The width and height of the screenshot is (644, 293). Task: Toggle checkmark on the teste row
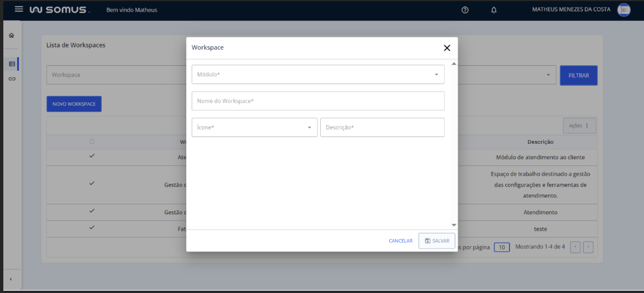[x=92, y=228]
